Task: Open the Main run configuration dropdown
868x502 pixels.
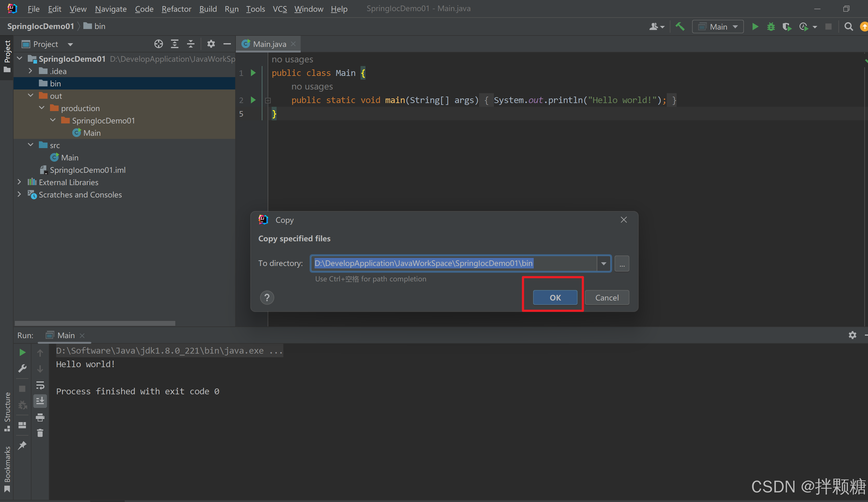Action: point(718,27)
